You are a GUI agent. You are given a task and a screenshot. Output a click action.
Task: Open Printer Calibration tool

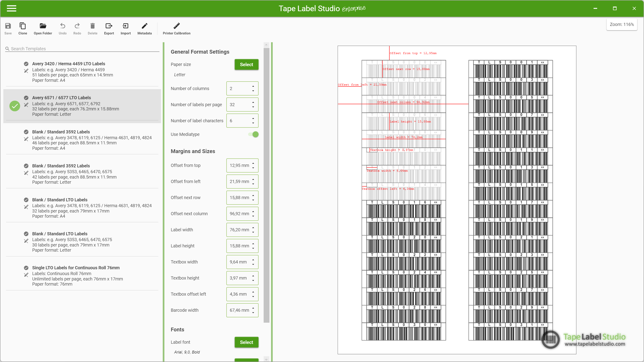176,29
